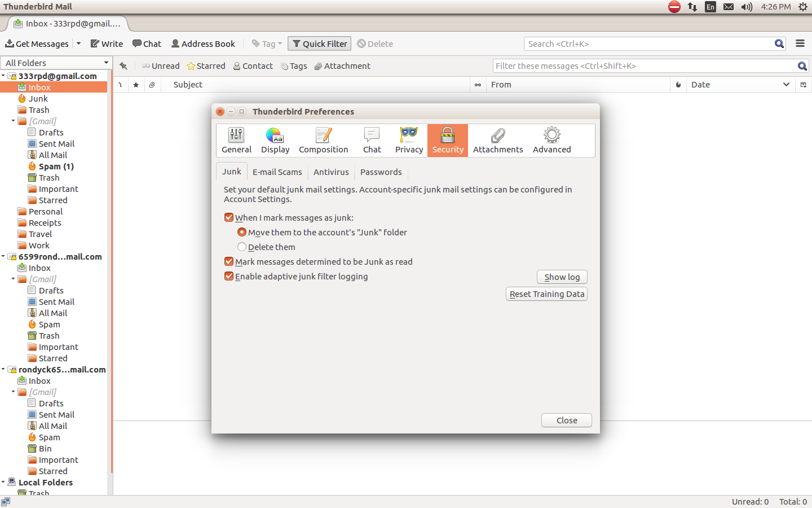
Task: Click the Write toolbar button
Action: tap(107, 44)
